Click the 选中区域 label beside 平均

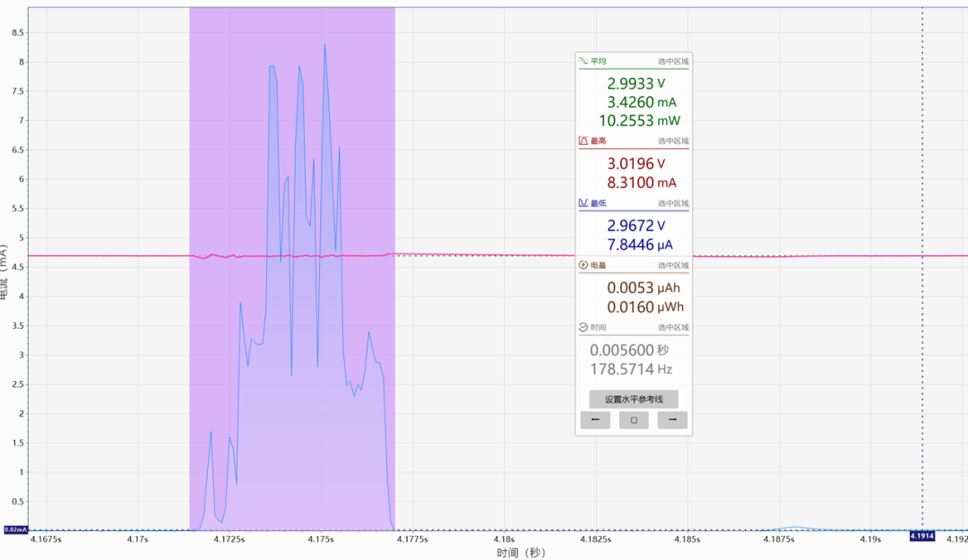[673, 61]
